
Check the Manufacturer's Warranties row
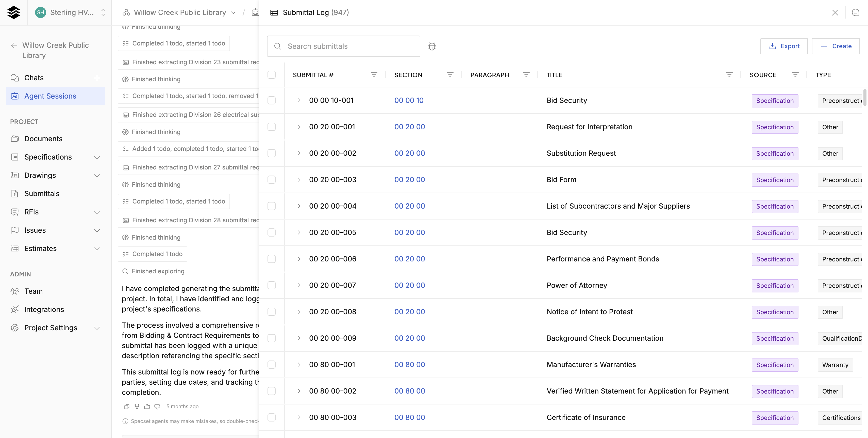tap(271, 365)
